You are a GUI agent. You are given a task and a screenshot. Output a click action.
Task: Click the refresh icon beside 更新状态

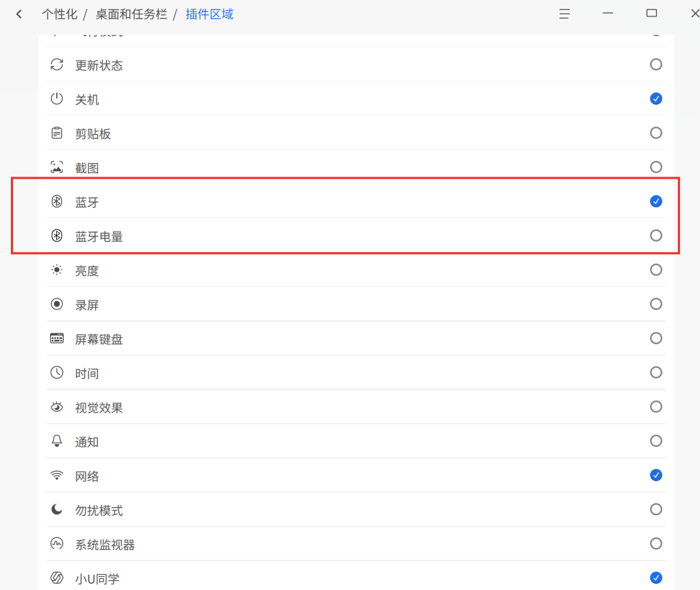[57, 64]
